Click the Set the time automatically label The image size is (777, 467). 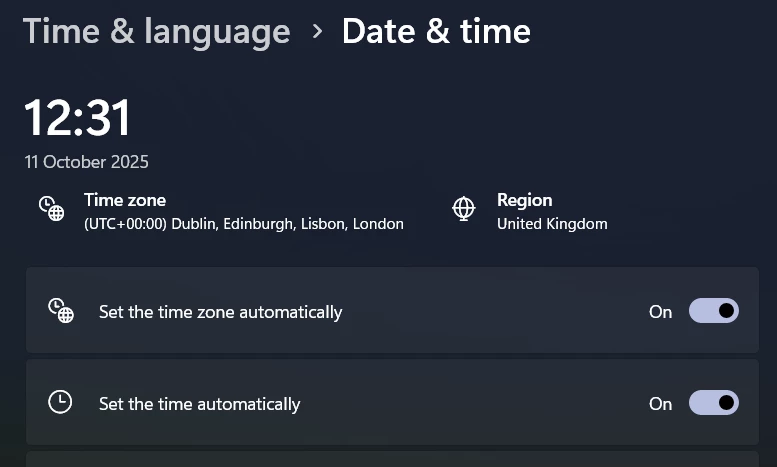pyautogui.click(x=199, y=404)
